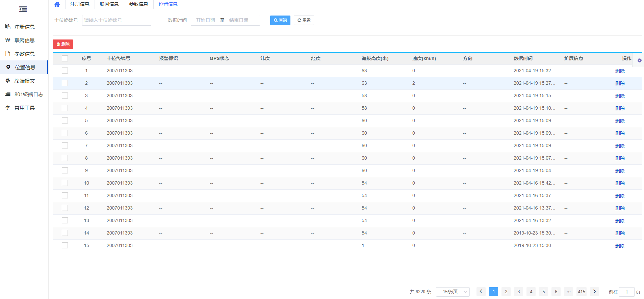Open 常用工具 in the sidebar menu

pos(24,108)
